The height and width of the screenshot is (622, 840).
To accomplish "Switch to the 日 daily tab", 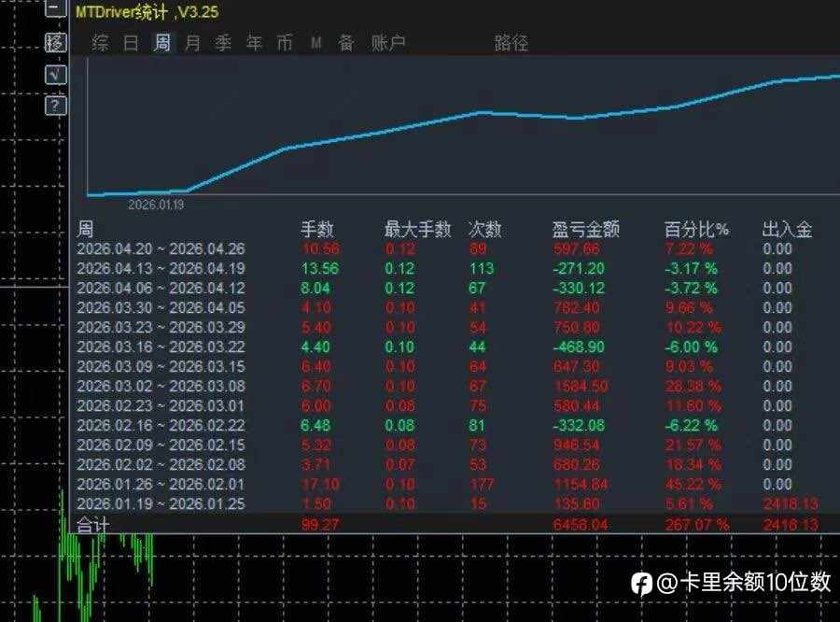I will 132,42.
